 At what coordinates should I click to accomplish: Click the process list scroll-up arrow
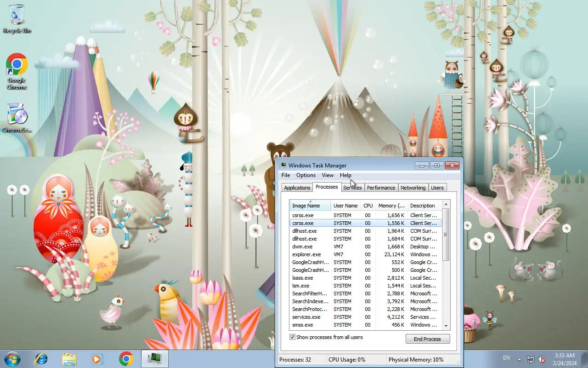click(446, 204)
